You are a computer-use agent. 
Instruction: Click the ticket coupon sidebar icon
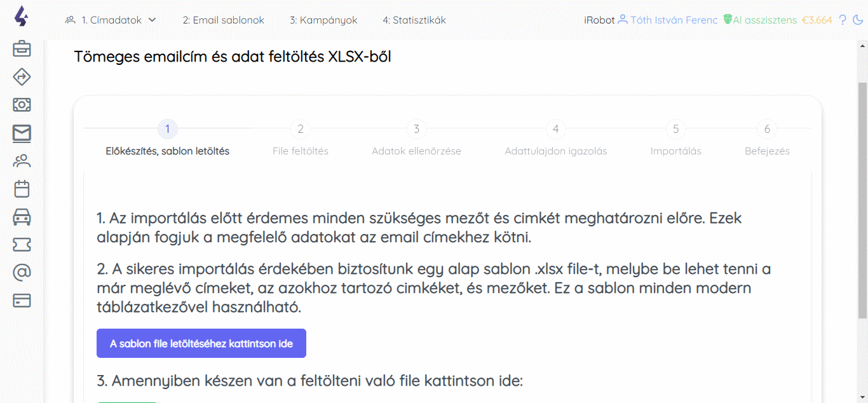pyautogui.click(x=22, y=245)
